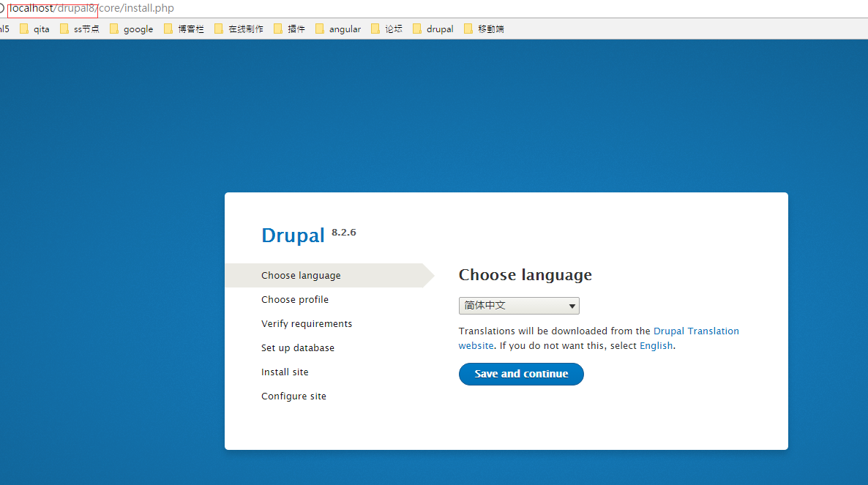Click the Choose language heading

click(525, 275)
